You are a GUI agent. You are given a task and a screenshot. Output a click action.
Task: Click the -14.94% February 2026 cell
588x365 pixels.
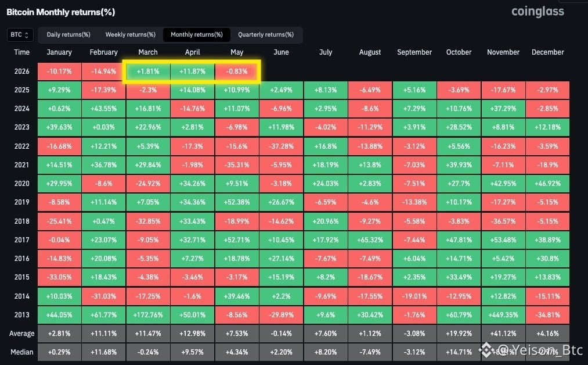[103, 71]
